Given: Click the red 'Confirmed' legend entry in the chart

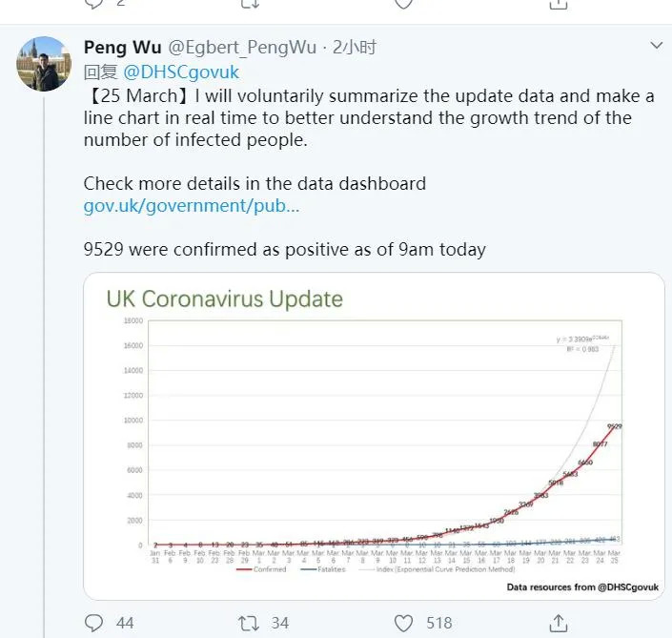Looking at the screenshot, I should pos(268,569).
